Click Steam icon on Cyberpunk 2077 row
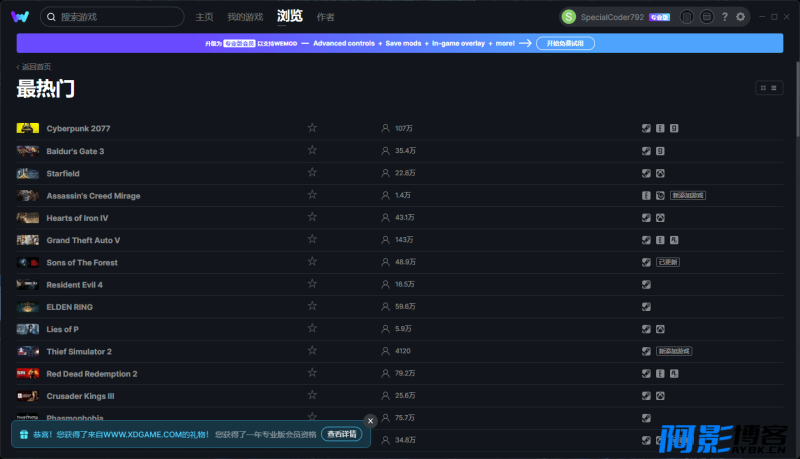800x459 pixels. pyautogui.click(x=646, y=129)
